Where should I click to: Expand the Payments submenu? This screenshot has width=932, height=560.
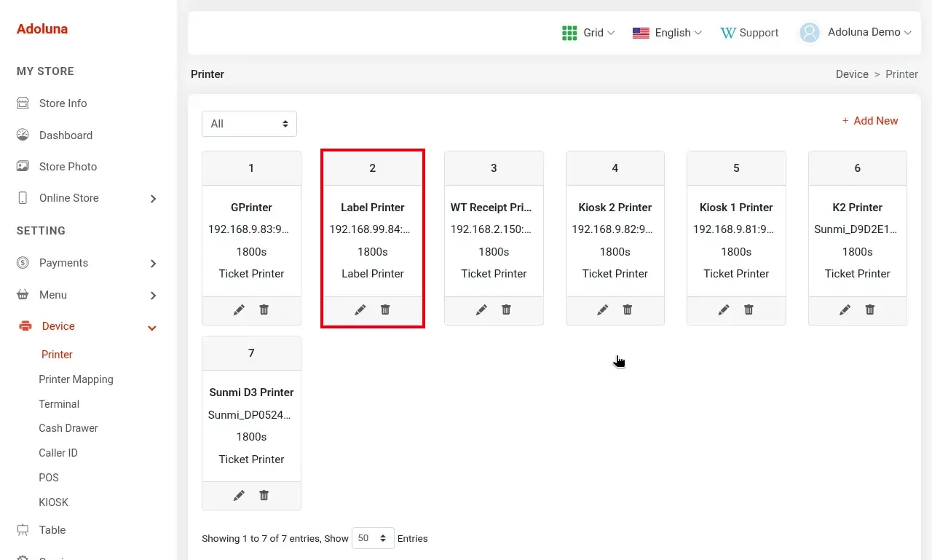[x=153, y=263]
